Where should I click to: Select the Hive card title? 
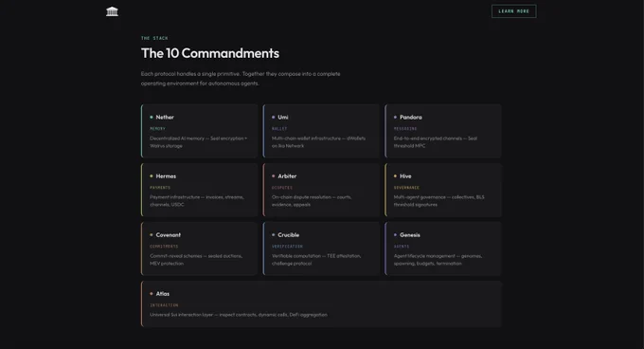tap(405, 176)
